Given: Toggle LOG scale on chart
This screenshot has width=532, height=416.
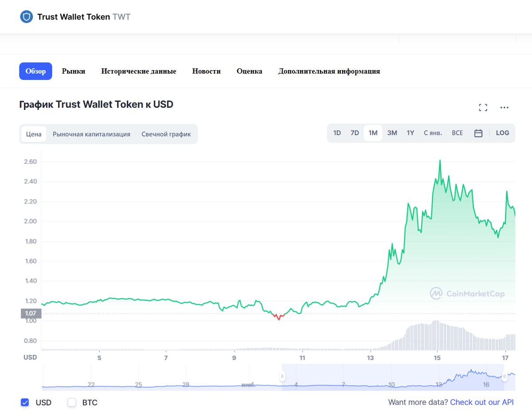Looking at the screenshot, I should tap(502, 133).
